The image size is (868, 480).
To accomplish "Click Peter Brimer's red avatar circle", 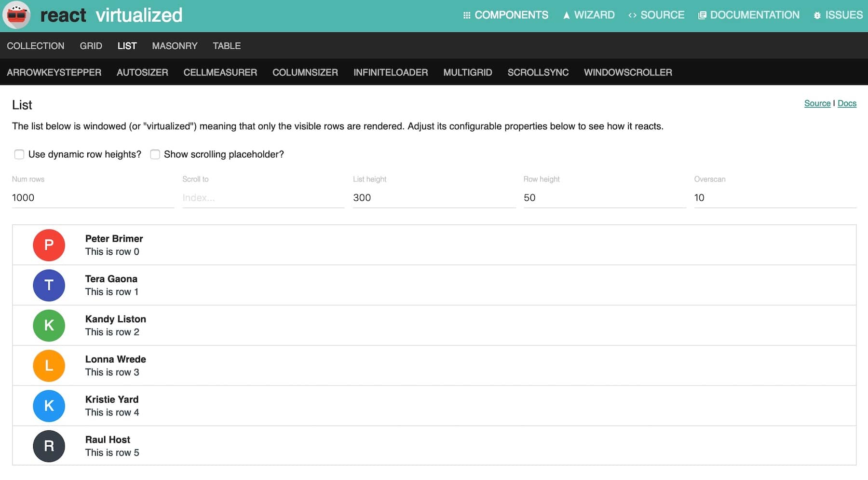I will coord(49,245).
